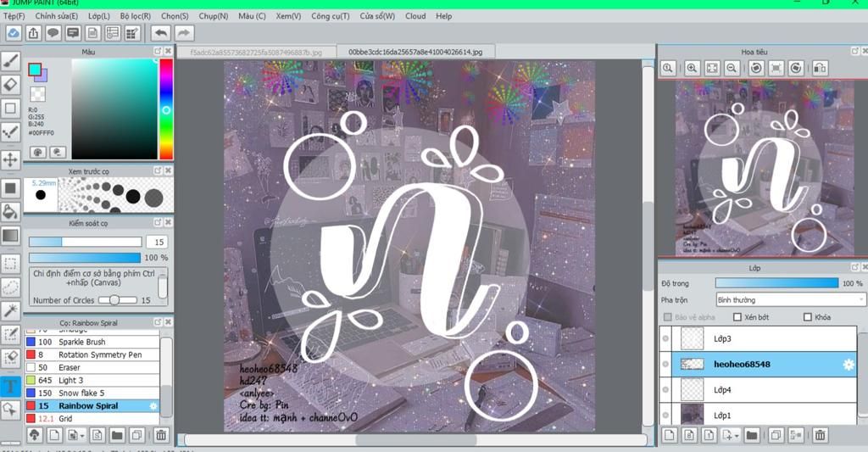Click the Lớp1 layer thumbnail
This screenshot has height=452, width=868.
pyautogui.click(x=692, y=415)
